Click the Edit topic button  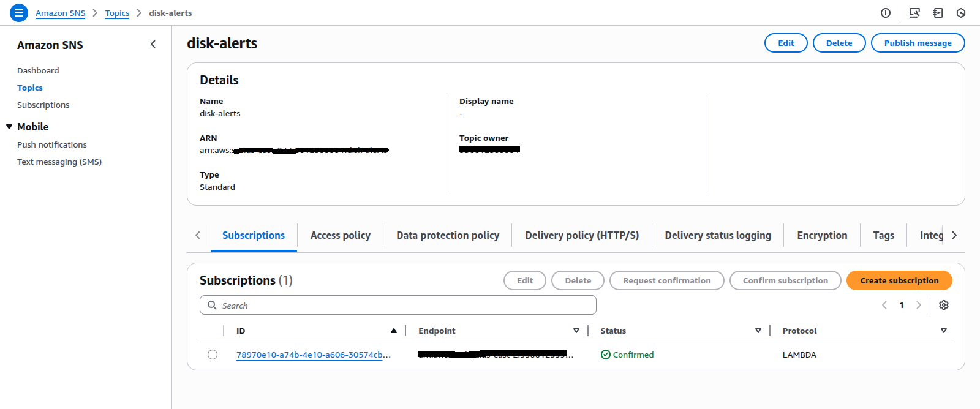(786, 43)
